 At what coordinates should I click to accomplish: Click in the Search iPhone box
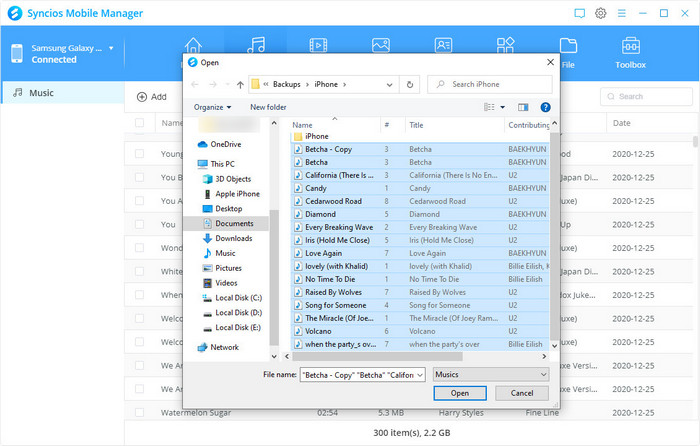click(x=490, y=84)
